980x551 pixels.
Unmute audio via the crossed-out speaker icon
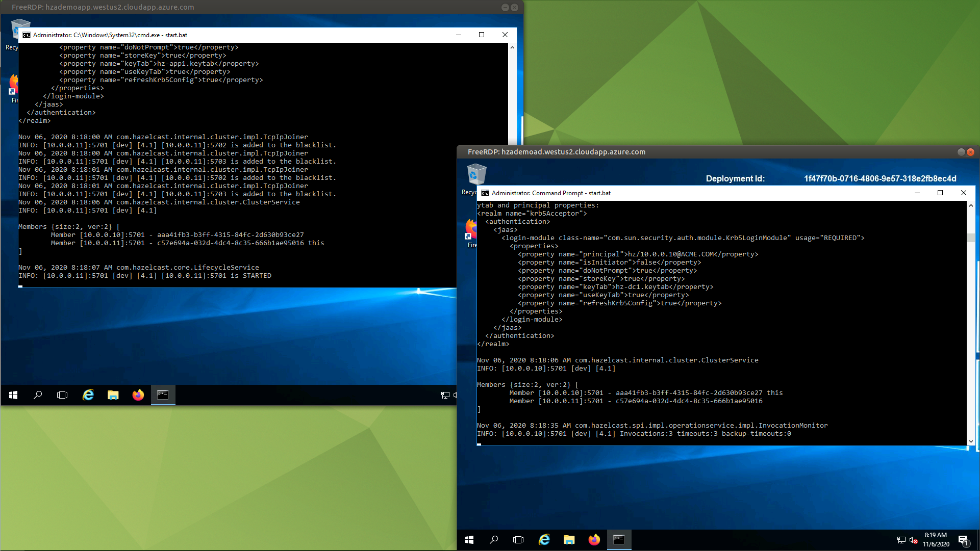coord(912,540)
